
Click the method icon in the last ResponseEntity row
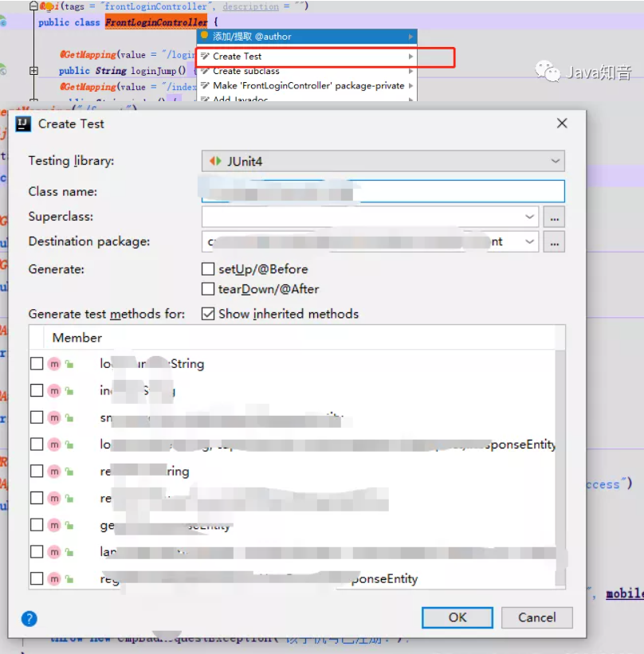54,579
